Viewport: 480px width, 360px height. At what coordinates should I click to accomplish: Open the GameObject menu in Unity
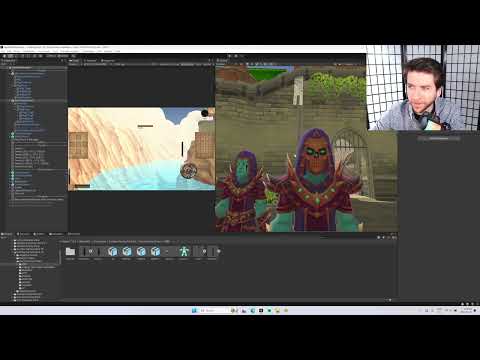28,51
